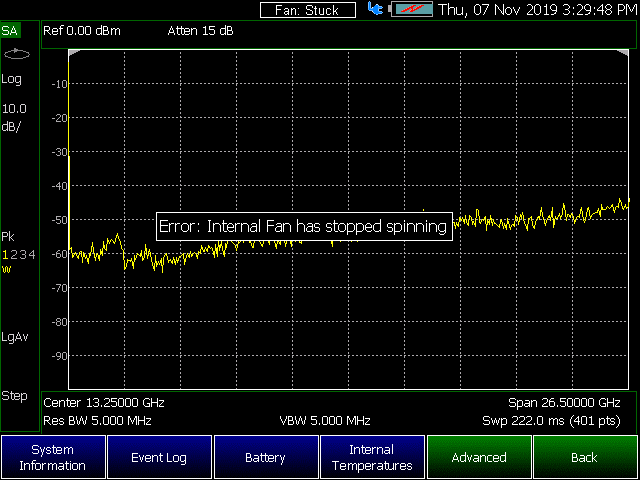This screenshot has height=480, width=640.
Task: Select trace number 2
Action: click(14, 255)
